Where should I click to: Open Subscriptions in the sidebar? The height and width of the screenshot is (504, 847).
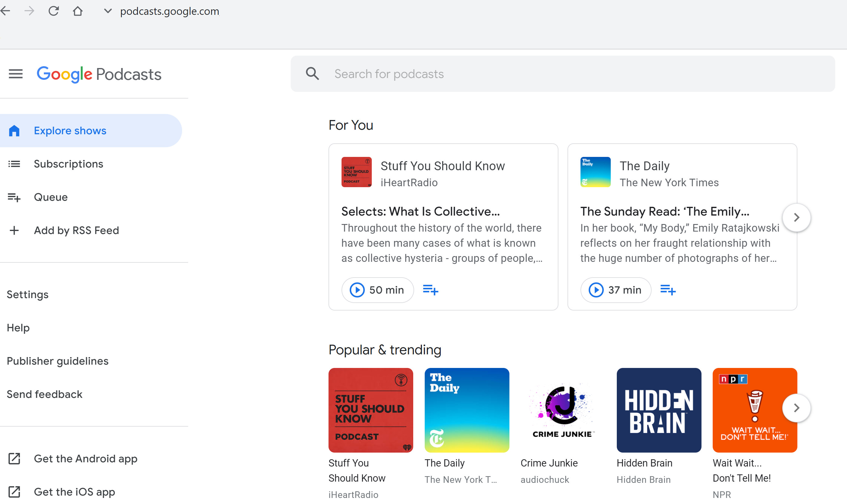(x=68, y=164)
